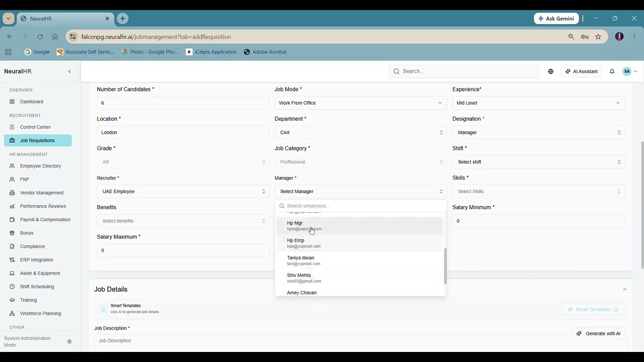Open a new browser tab
Image resolution: width=644 pixels, height=362 pixels.
(122, 19)
